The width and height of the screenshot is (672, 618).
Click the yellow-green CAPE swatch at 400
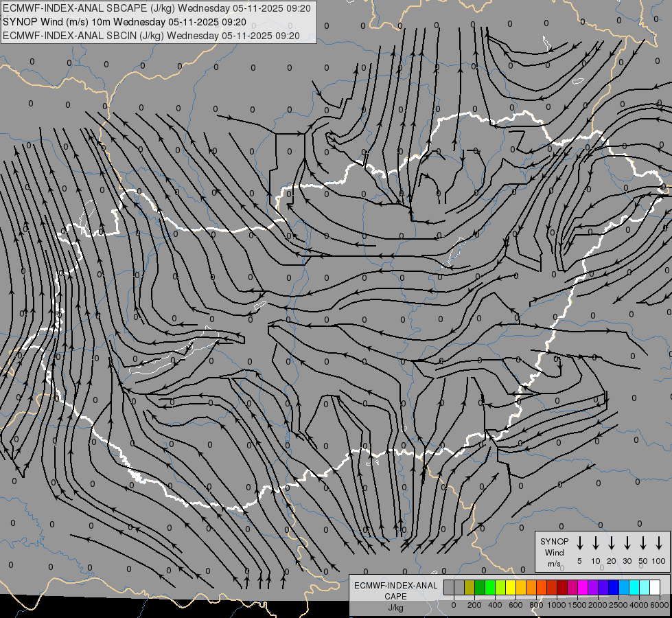point(500,587)
